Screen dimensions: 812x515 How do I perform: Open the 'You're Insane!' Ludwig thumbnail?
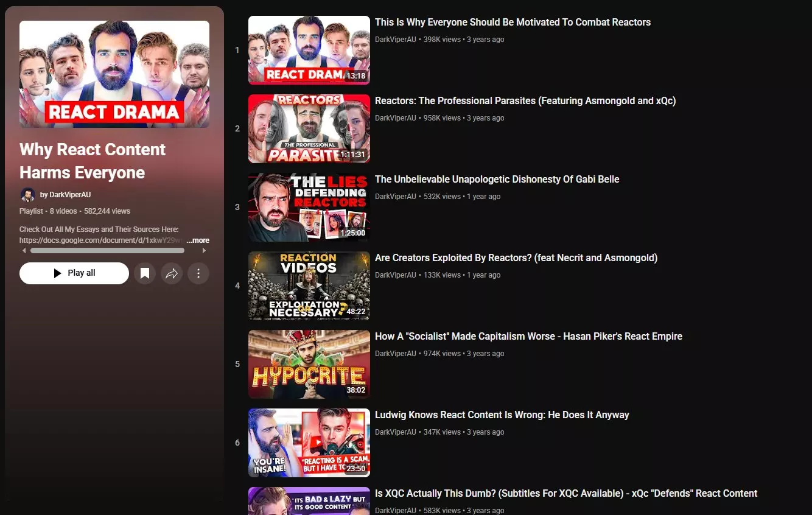pos(309,443)
